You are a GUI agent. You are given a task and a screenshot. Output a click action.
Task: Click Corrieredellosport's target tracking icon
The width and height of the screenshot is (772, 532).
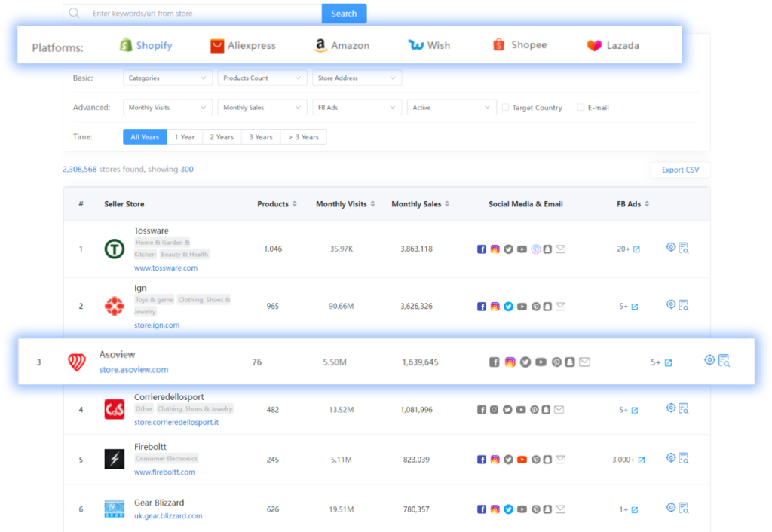tap(670, 408)
